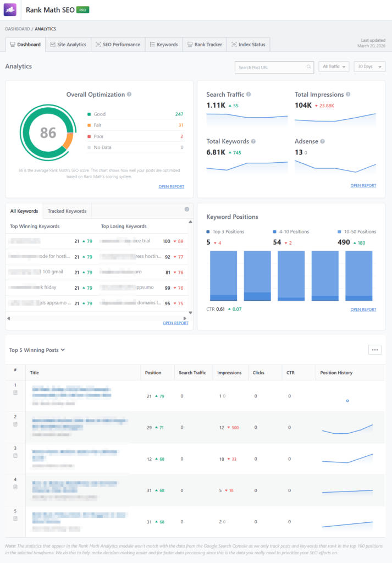Click the Search Traffic column header
Screen dimensions: 392x563
(x=192, y=373)
